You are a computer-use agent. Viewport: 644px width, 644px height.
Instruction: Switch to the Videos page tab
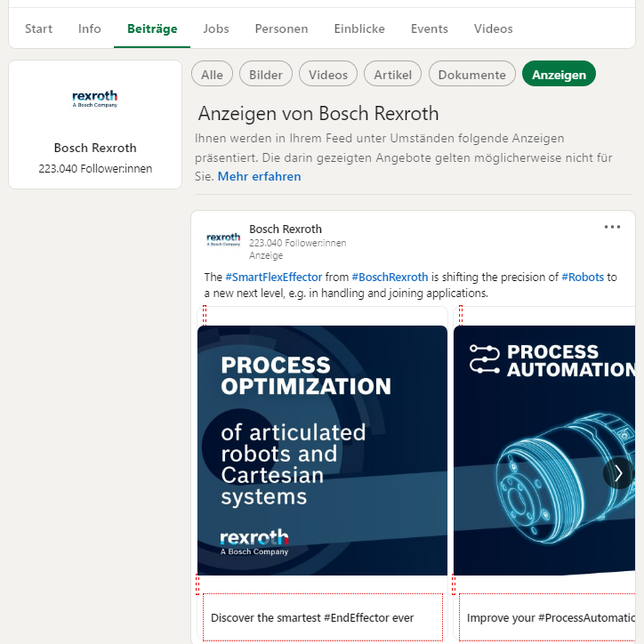[494, 28]
